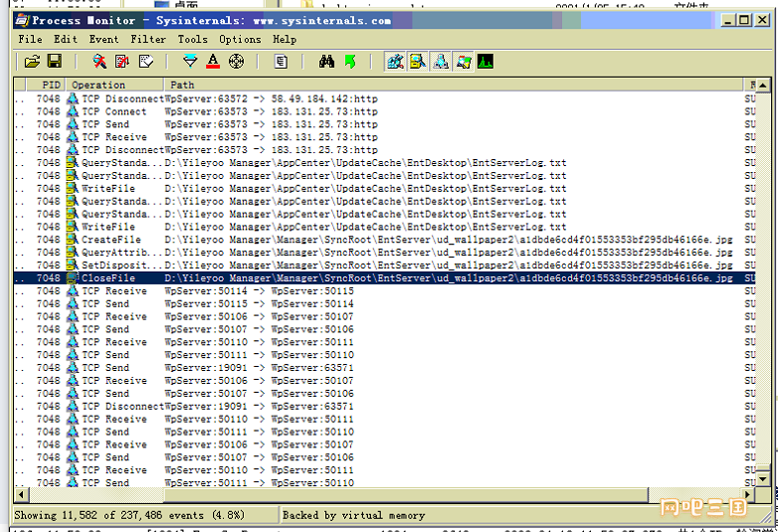Open the Filter dialog funnel icon
Screen dimensions: 778x532
coord(190,62)
